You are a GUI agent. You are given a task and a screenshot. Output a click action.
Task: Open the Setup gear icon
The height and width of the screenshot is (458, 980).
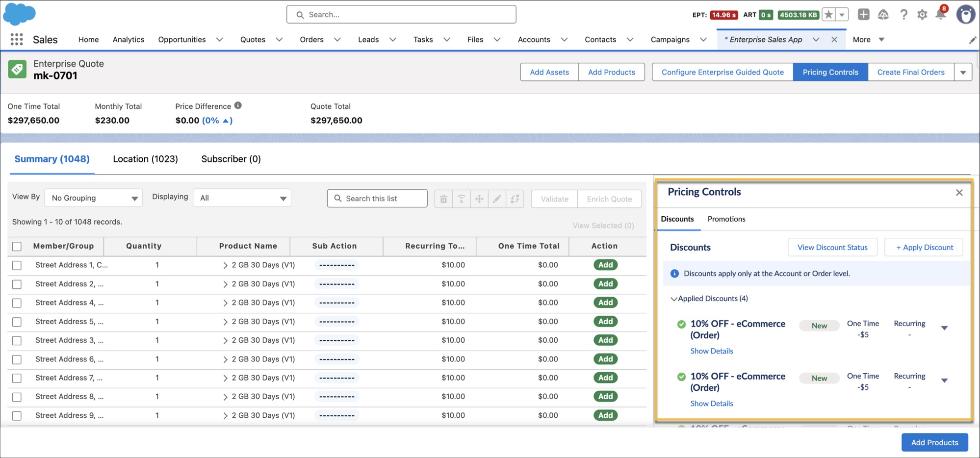click(x=922, y=15)
